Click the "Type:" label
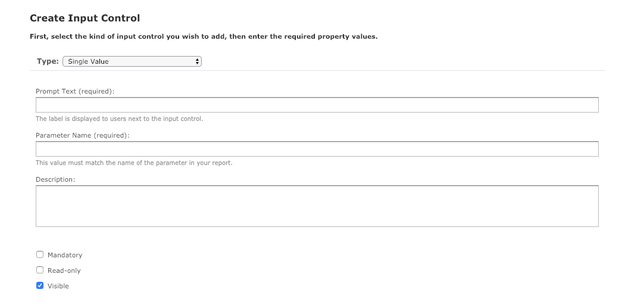644x308 pixels. 48,61
